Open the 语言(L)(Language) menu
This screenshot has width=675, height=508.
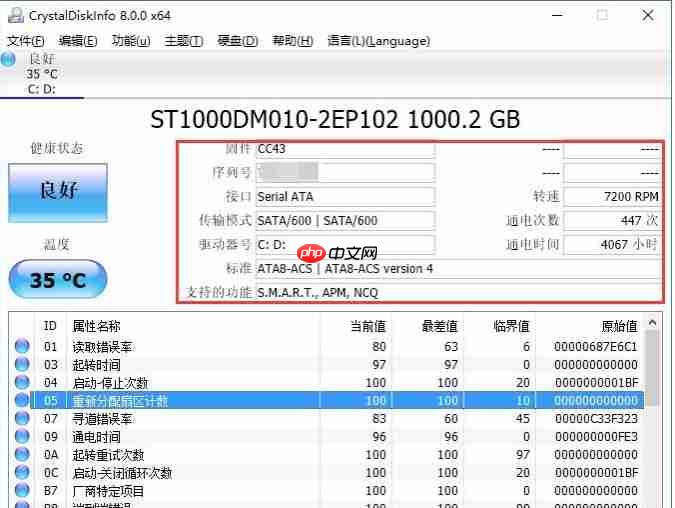(378, 41)
